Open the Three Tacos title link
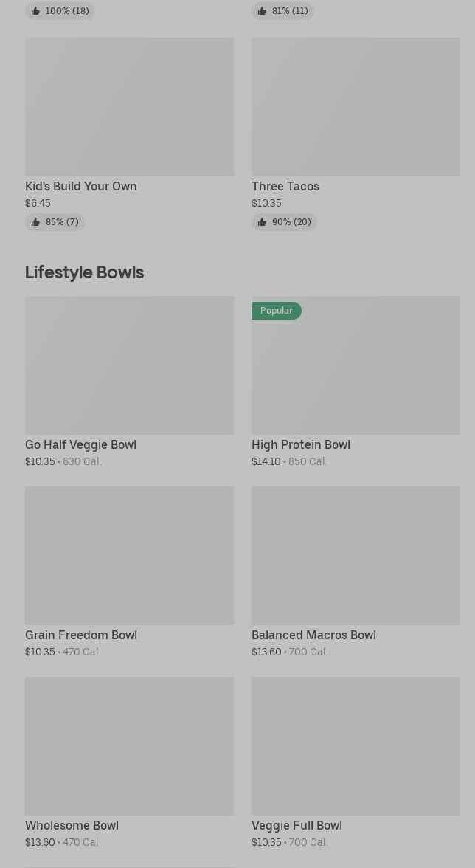 coord(285,186)
